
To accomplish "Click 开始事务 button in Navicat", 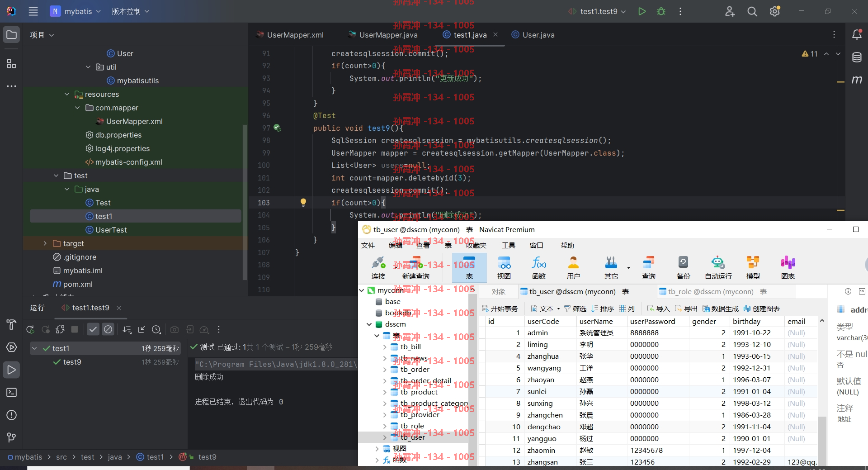I will pos(500,309).
